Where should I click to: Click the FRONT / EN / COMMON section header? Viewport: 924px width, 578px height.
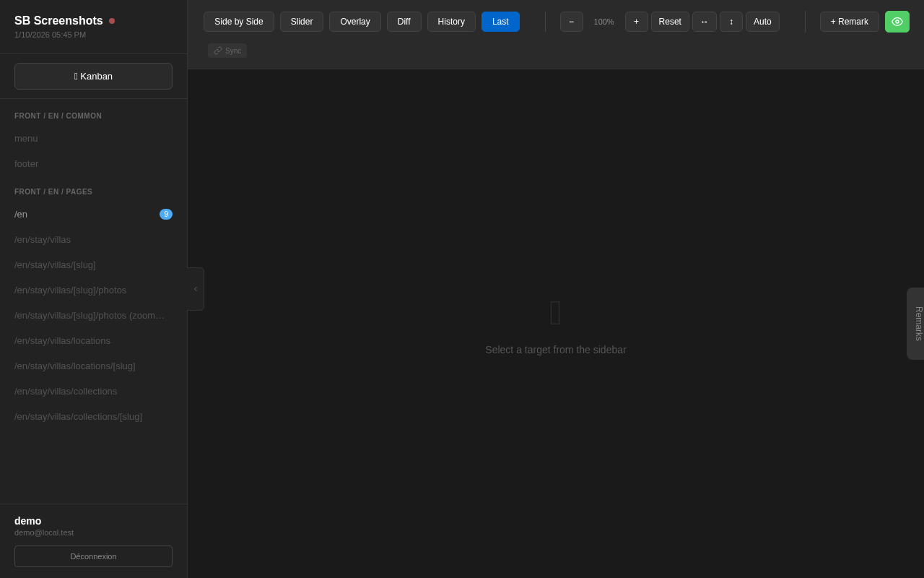click(58, 116)
